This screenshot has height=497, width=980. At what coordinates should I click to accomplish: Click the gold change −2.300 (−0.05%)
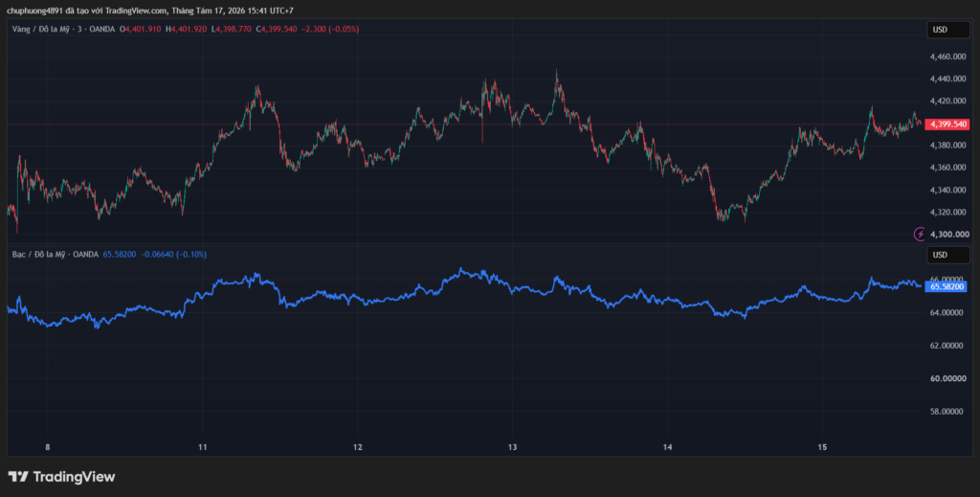point(330,29)
